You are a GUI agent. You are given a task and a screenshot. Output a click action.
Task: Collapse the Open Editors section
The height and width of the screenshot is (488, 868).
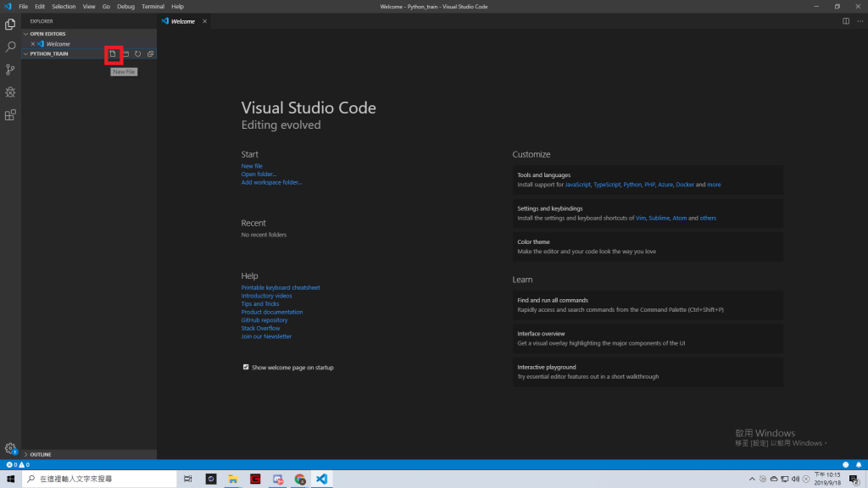pos(88,34)
